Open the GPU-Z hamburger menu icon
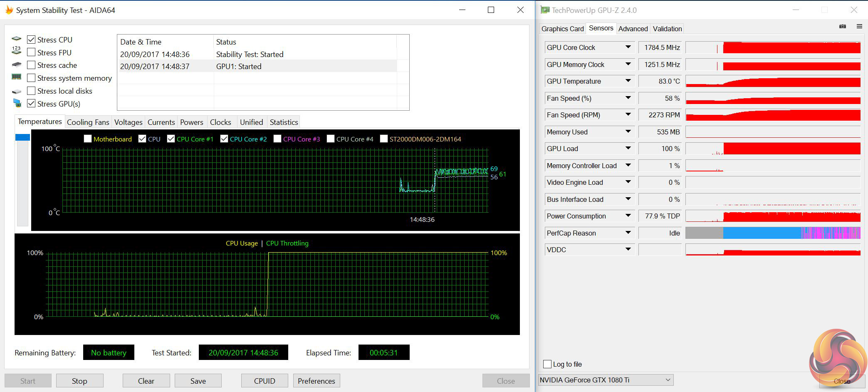 (x=859, y=27)
